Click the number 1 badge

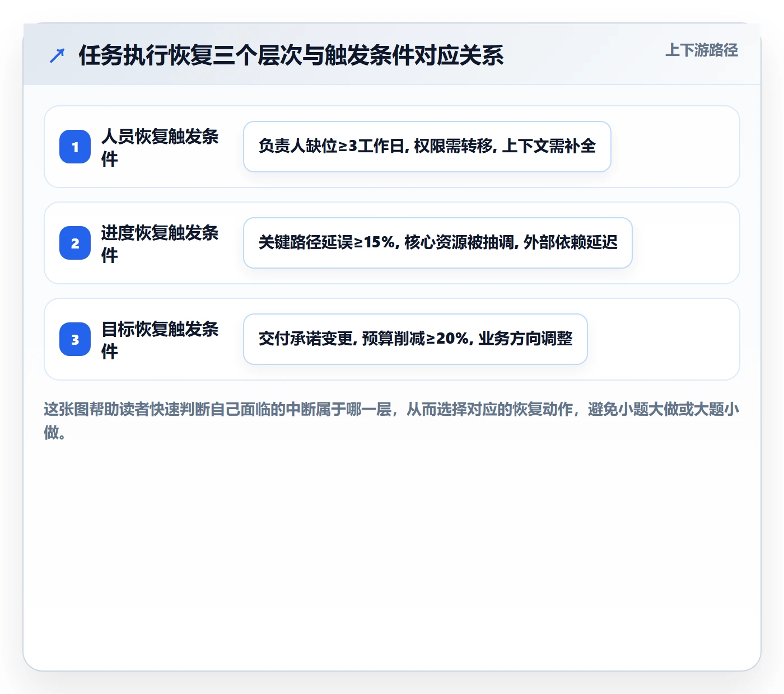(x=75, y=147)
